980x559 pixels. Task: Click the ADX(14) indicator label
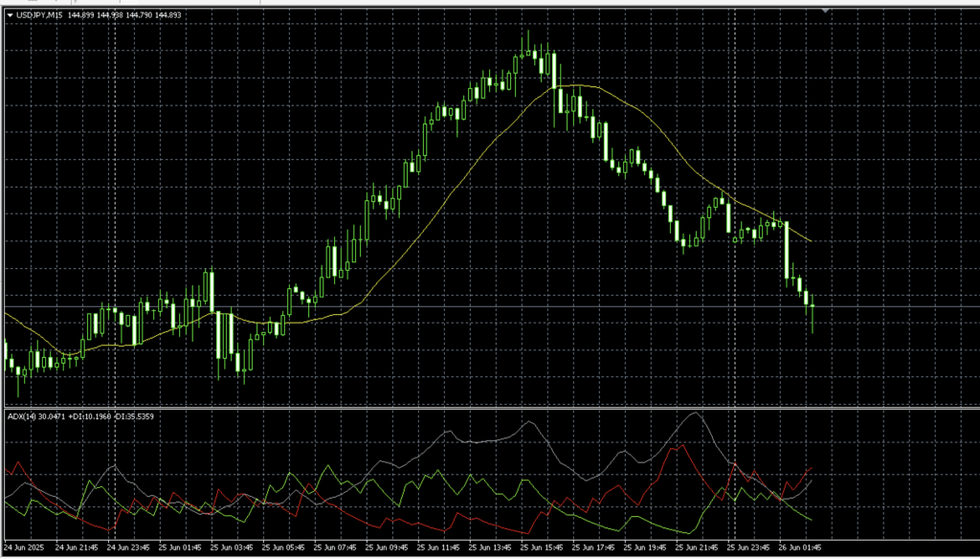click(19, 415)
